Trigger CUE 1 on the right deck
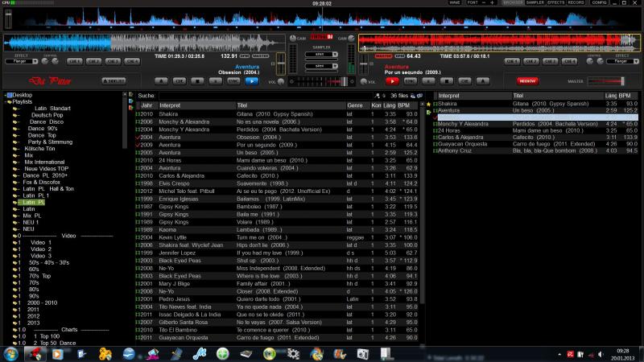This screenshot has width=644, height=362. (512, 61)
